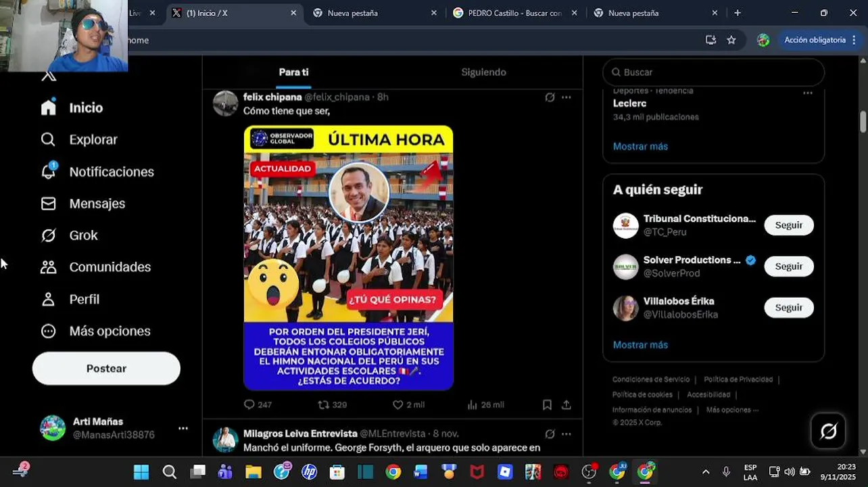The height and width of the screenshot is (487, 868).
Task: Open Grok in sidebar
Action: point(69,235)
